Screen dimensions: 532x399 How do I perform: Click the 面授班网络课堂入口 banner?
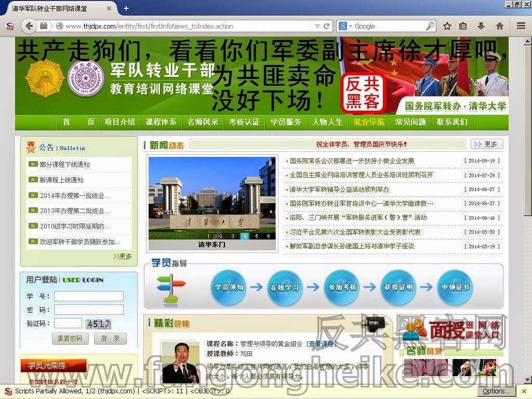(451, 330)
